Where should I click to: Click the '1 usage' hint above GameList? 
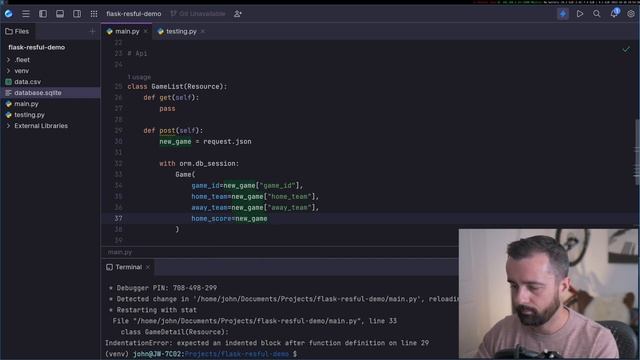coord(139,77)
